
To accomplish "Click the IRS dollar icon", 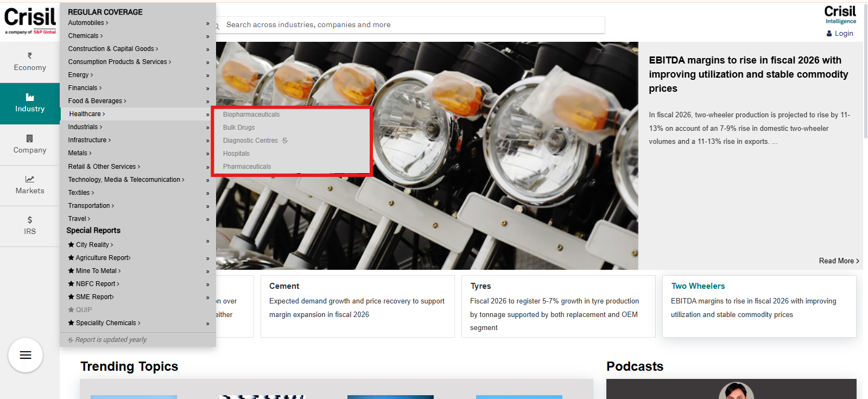I will (30, 220).
